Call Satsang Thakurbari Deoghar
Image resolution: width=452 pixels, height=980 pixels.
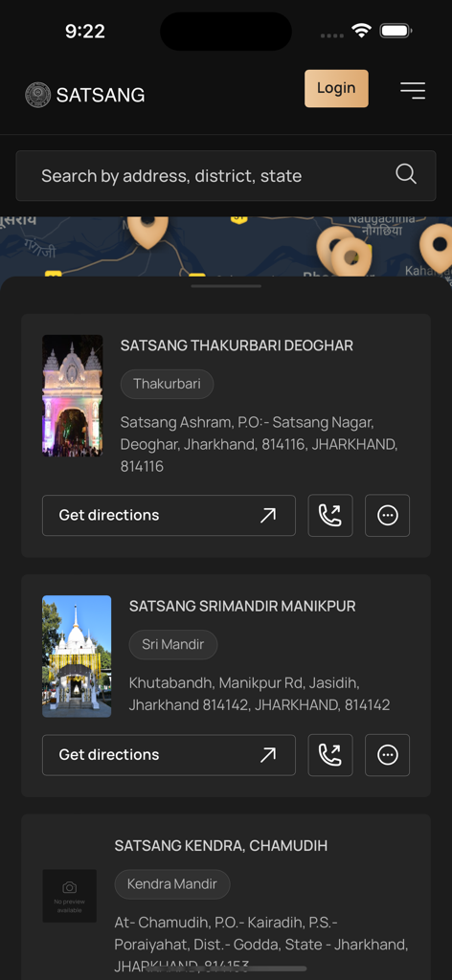330,516
